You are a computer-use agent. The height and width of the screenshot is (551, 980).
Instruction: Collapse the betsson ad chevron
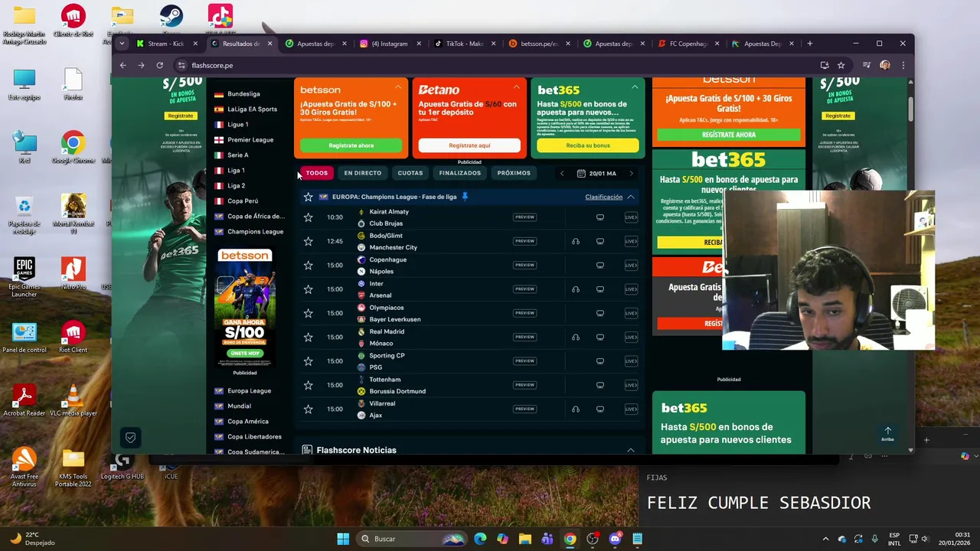pos(398,87)
